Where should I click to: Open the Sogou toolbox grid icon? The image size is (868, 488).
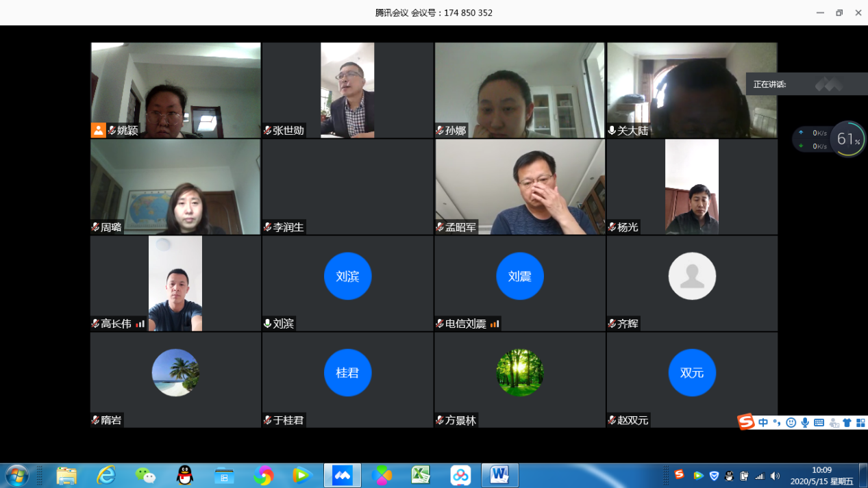[860, 423]
